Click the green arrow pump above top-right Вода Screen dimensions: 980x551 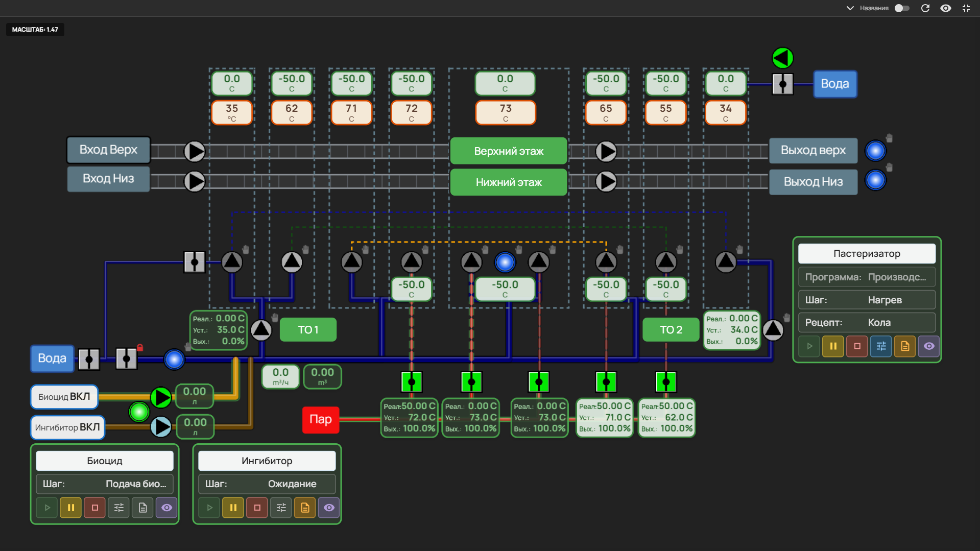pos(782,58)
